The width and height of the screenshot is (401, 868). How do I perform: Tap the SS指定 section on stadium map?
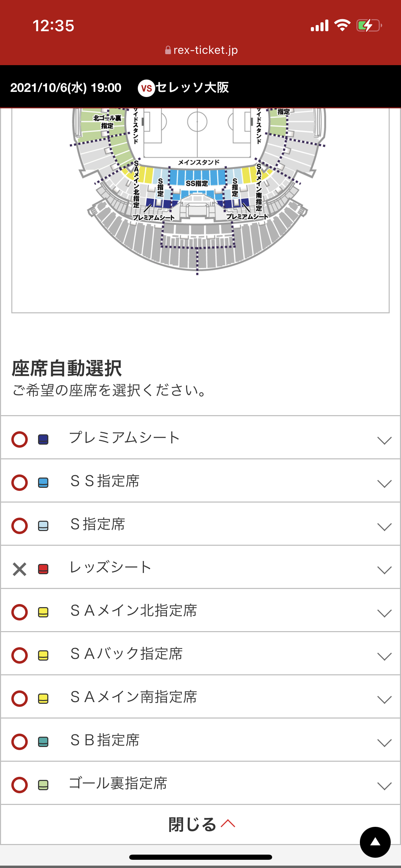tap(197, 183)
